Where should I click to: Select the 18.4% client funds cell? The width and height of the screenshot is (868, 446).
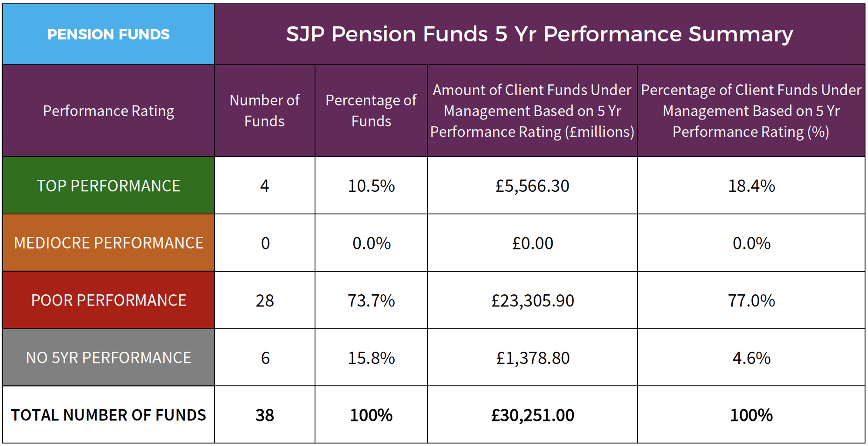click(x=751, y=186)
